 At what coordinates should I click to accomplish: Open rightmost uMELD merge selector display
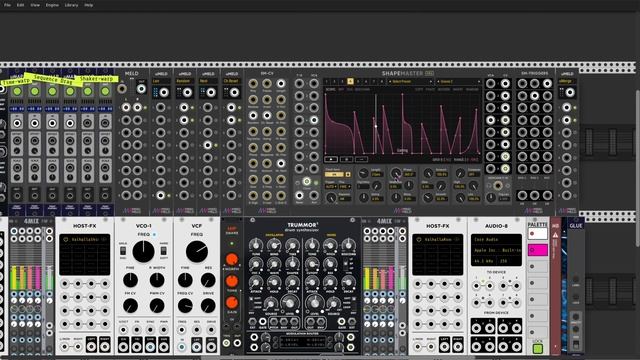pos(567,81)
